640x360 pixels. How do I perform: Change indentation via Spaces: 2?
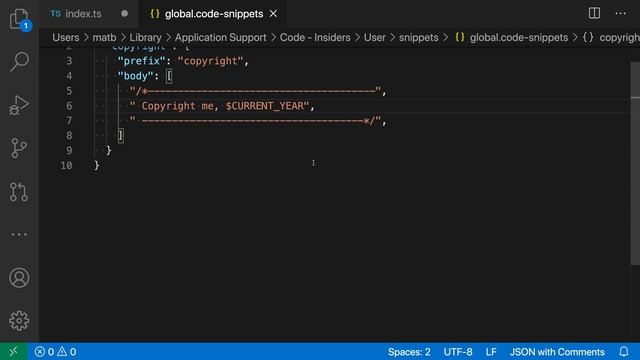(409, 351)
